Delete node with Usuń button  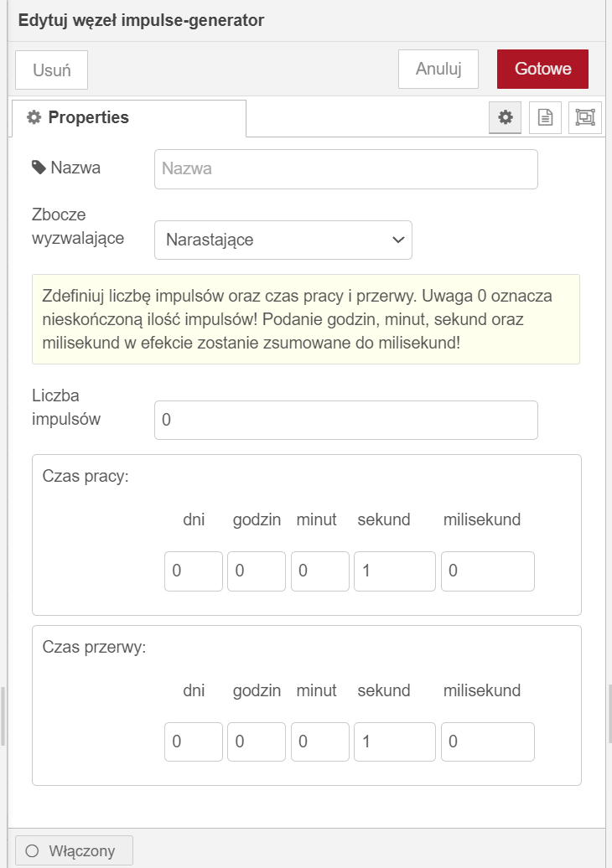tap(51, 70)
